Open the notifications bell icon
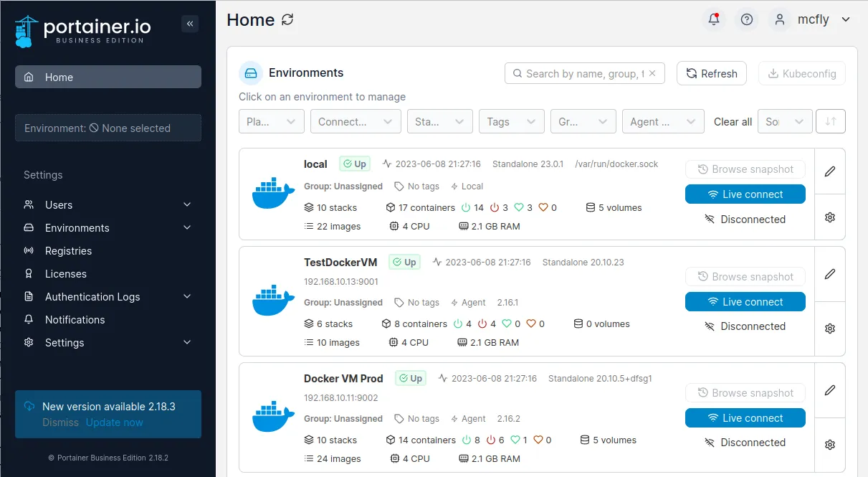868x477 pixels. [713, 19]
